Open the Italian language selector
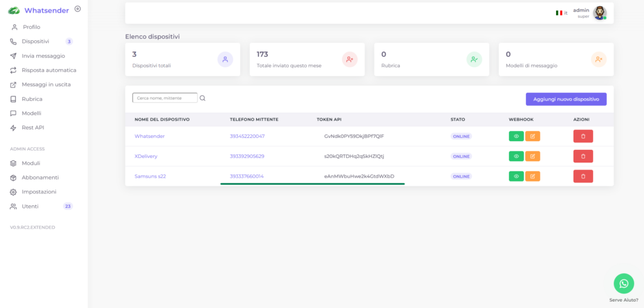Viewport: 644px width, 308px height. [562, 13]
